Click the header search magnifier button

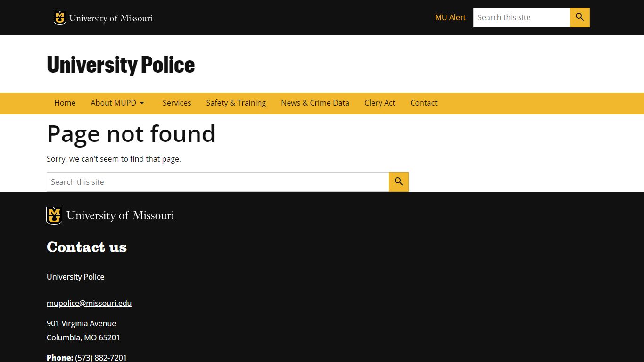(x=580, y=17)
